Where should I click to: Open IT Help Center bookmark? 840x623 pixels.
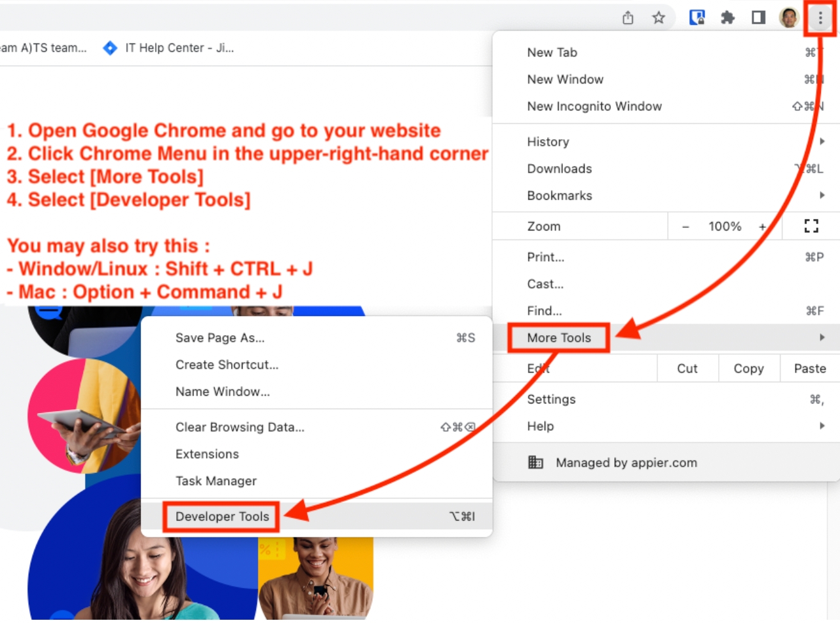pyautogui.click(x=169, y=48)
